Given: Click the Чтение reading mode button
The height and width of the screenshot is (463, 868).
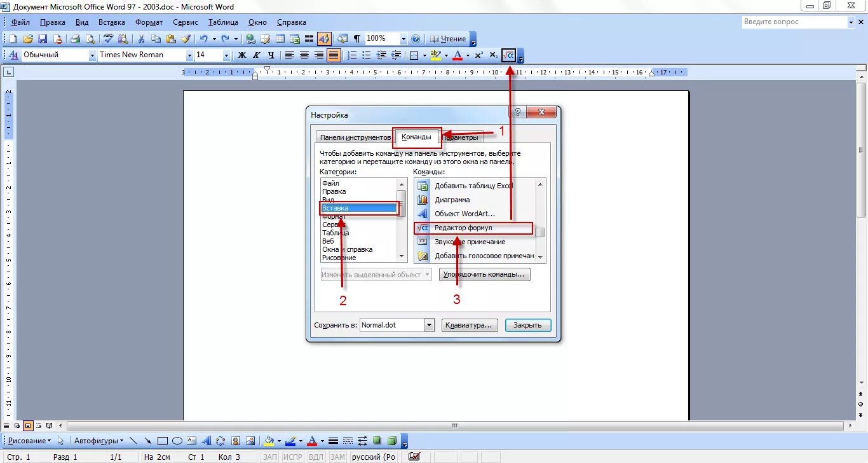Looking at the screenshot, I should pyautogui.click(x=449, y=39).
